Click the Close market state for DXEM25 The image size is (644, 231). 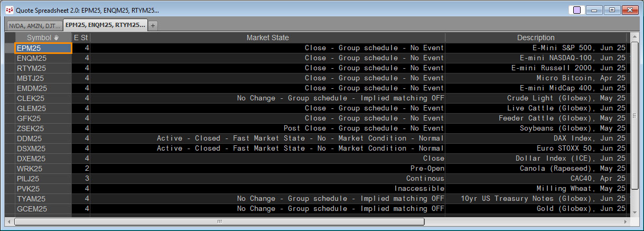434,159
